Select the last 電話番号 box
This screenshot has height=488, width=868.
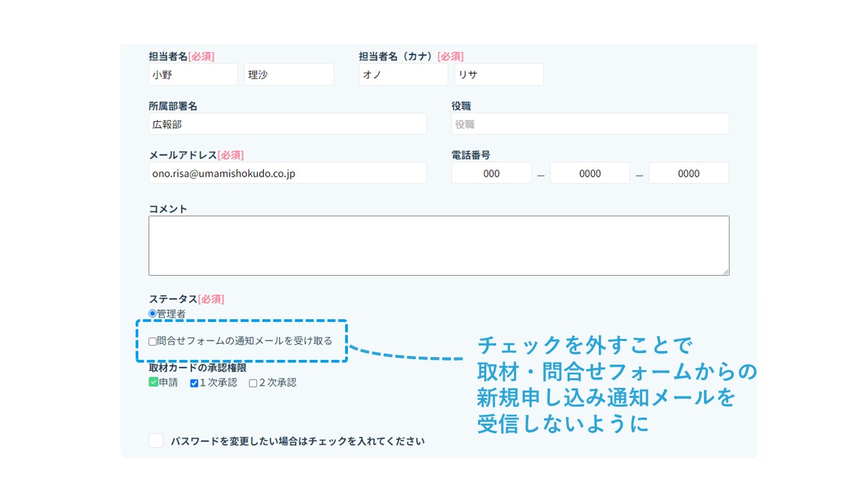point(688,173)
